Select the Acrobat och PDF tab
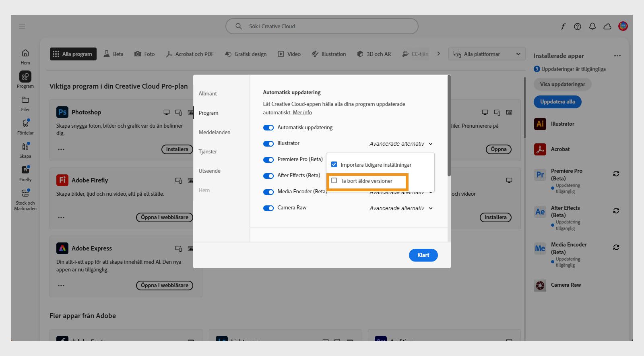644x356 pixels. (190, 54)
